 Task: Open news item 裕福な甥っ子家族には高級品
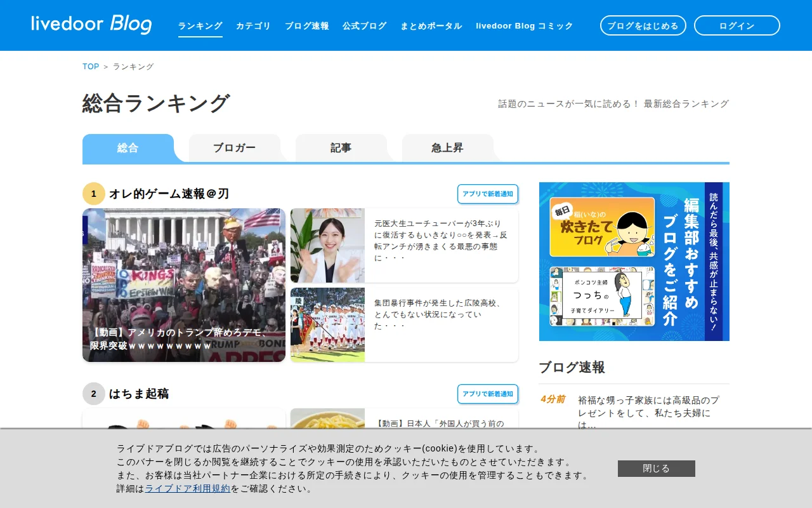tap(649, 413)
